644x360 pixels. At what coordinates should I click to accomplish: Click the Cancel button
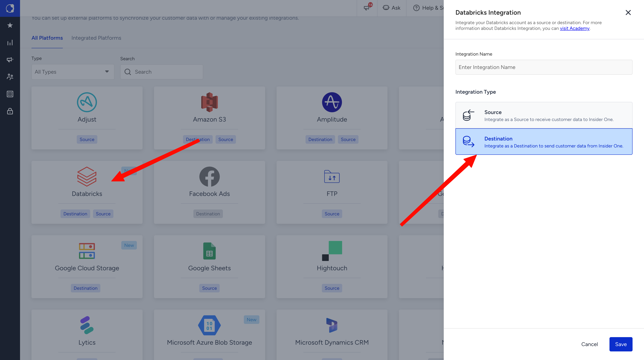pos(589,344)
